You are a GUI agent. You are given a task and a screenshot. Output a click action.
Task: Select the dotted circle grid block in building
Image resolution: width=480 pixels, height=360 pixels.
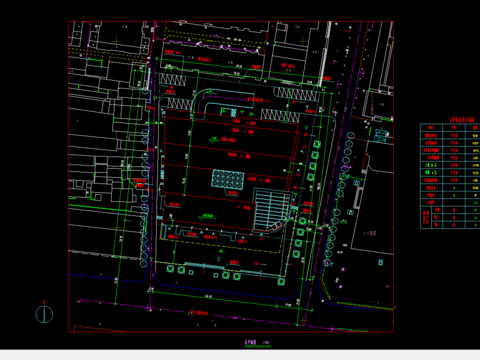228,178
